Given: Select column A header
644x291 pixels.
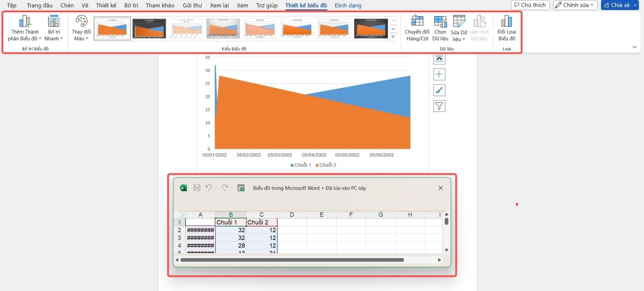Looking at the screenshot, I should [x=200, y=215].
